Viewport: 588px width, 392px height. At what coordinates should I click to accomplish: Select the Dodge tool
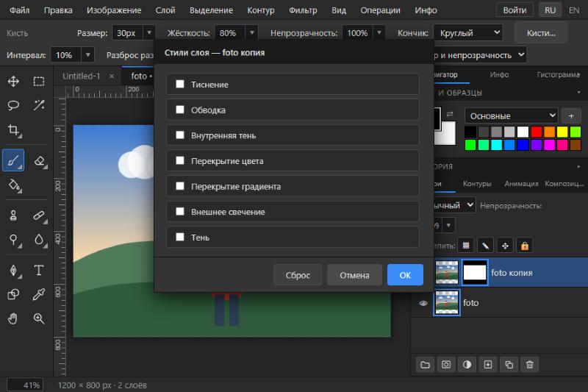pos(13,239)
